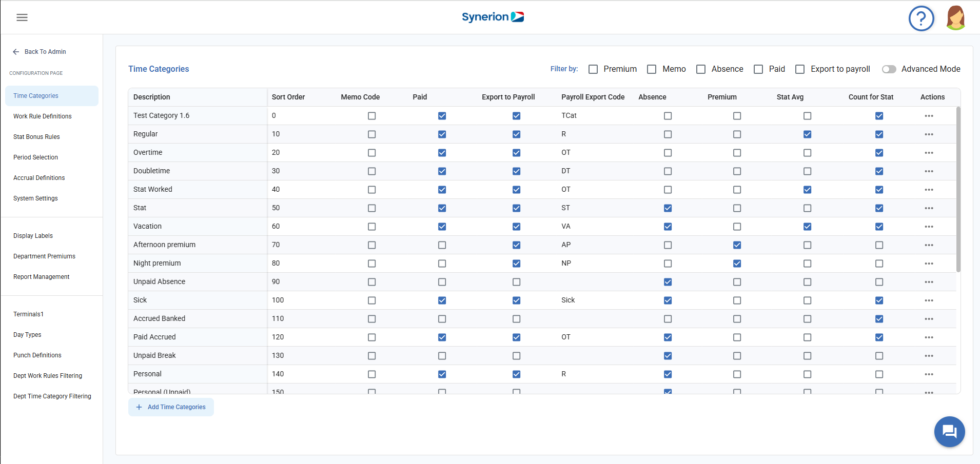The image size is (980, 464).
Task: Open Accrual Definitions page
Action: pos(39,178)
